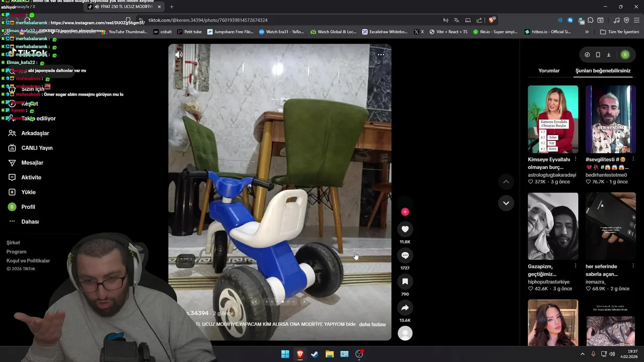Image resolution: width=644 pixels, height=362 pixels.
Task: Open Mesajlar in the sidebar
Action: tap(32, 163)
